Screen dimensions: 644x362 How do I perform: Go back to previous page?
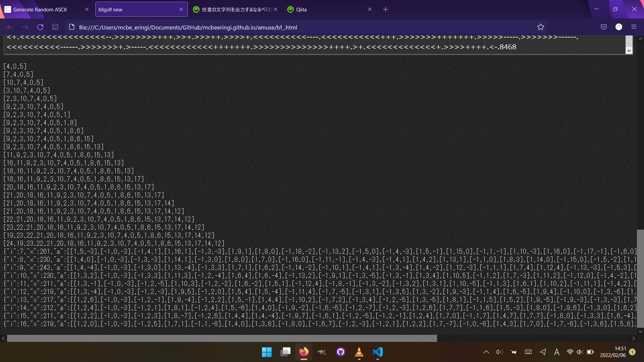(x=10, y=27)
